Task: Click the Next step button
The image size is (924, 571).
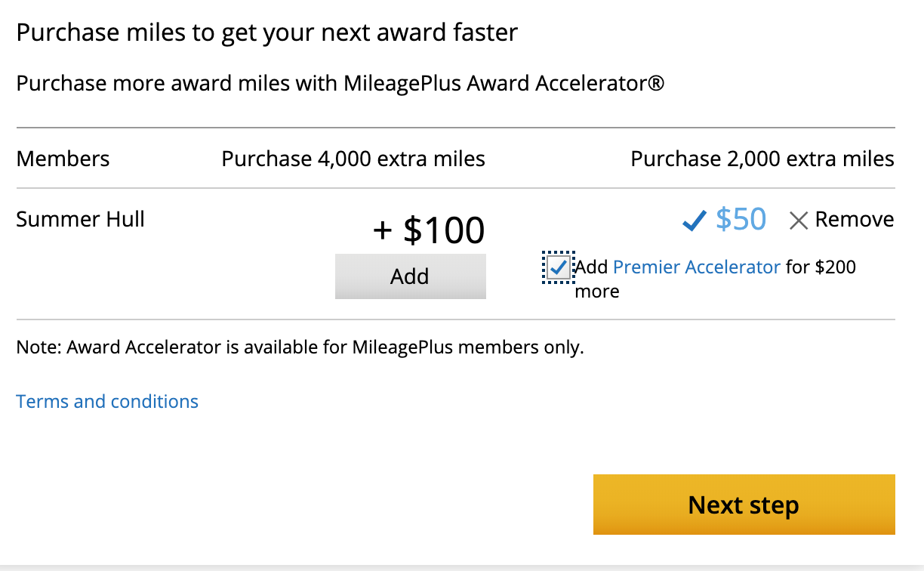Action: click(744, 505)
